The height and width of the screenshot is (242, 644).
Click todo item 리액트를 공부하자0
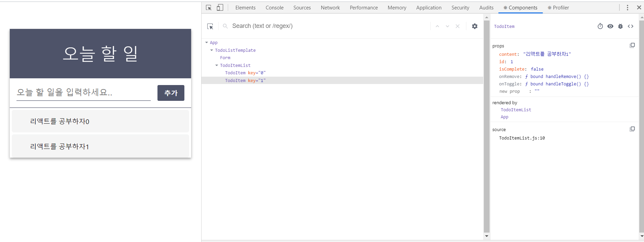tap(100, 121)
